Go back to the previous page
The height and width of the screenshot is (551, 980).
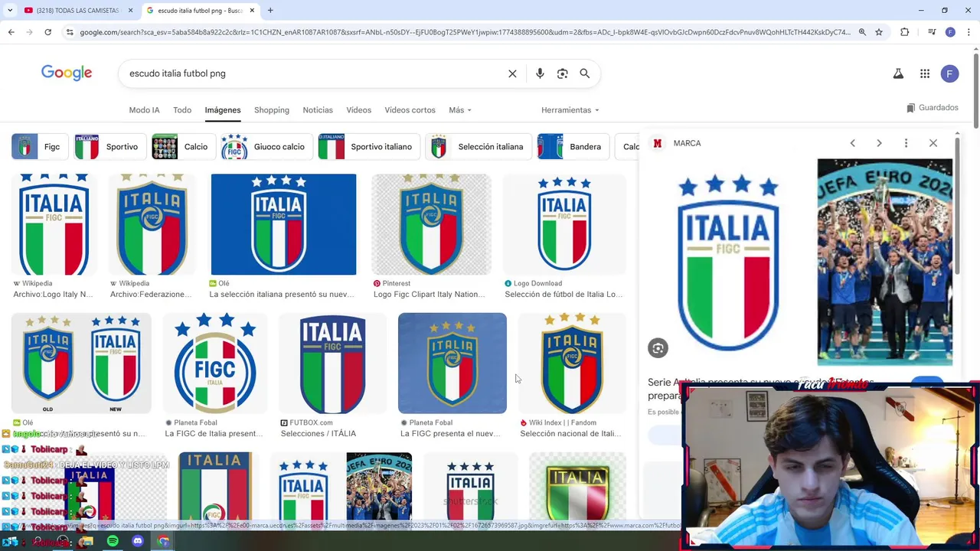pos(11,32)
